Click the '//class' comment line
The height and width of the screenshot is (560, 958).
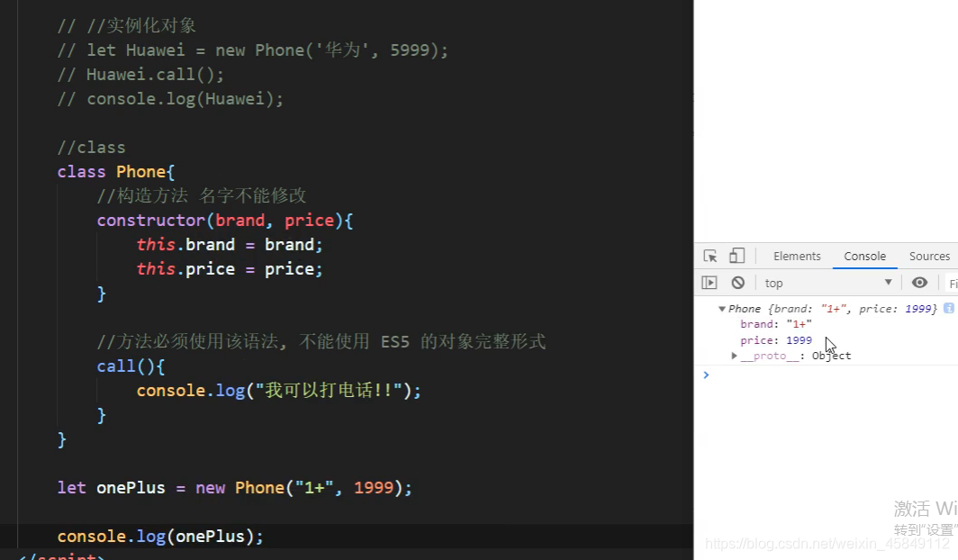[x=91, y=148]
